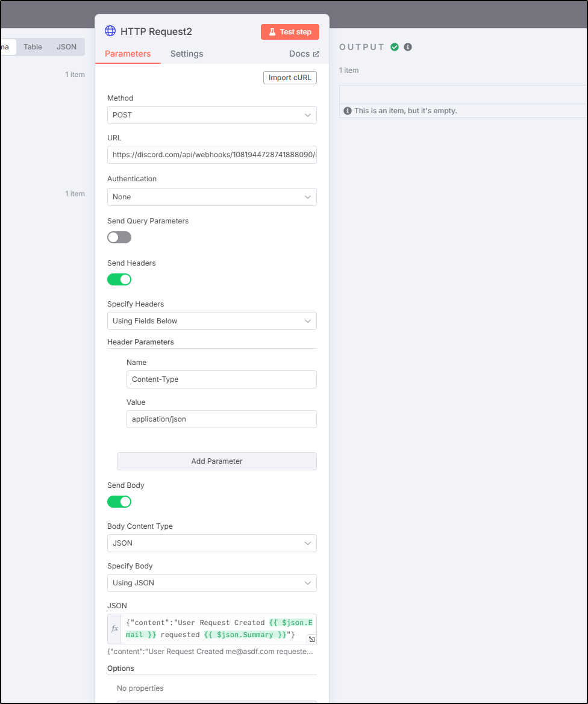Open the Specify Headers dropdown
The height and width of the screenshot is (704, 588).
[x=212, y=321]
